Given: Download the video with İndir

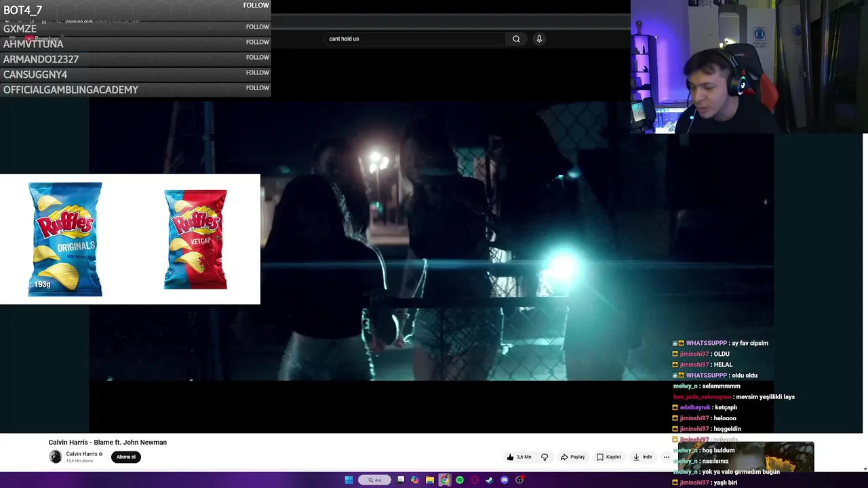Looking at the screenshot, I should click(642, 457).
